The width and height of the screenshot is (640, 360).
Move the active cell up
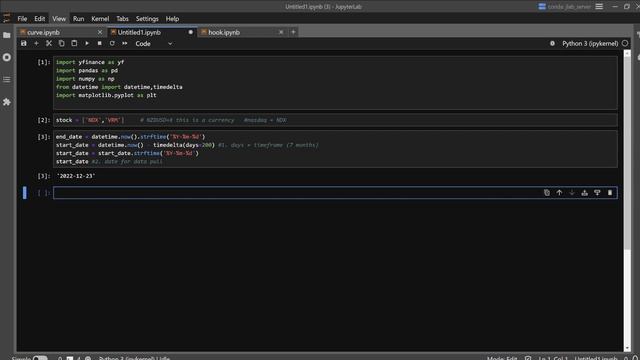559,193
